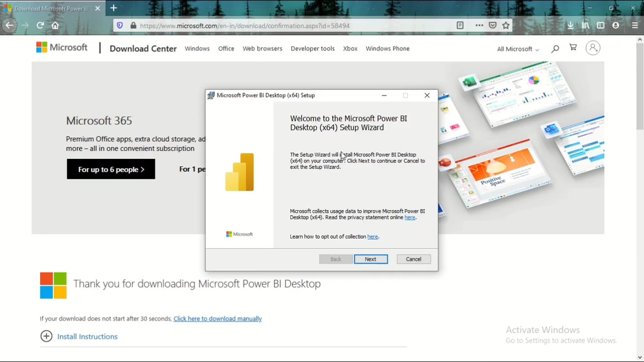Open the Windows nav menu item
The width and height of the screenshot is (644, 362).
point(197,48)
